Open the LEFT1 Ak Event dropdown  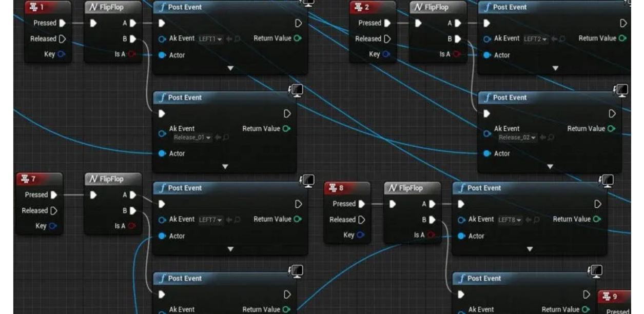[x=210, y=39]
